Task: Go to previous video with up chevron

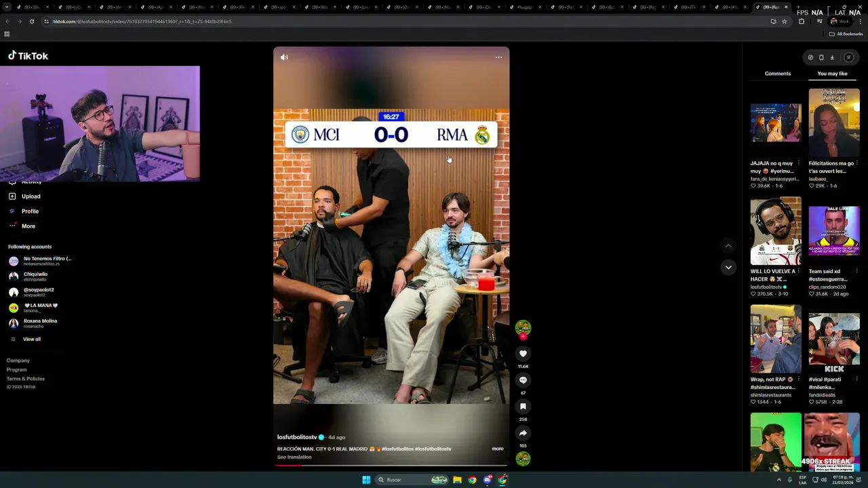Action: (728, 246)
